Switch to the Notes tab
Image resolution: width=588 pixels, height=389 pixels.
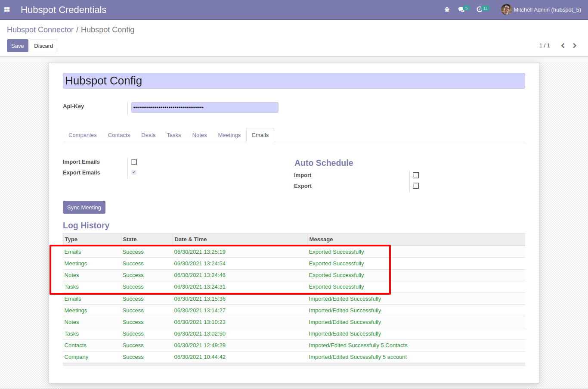199,135
